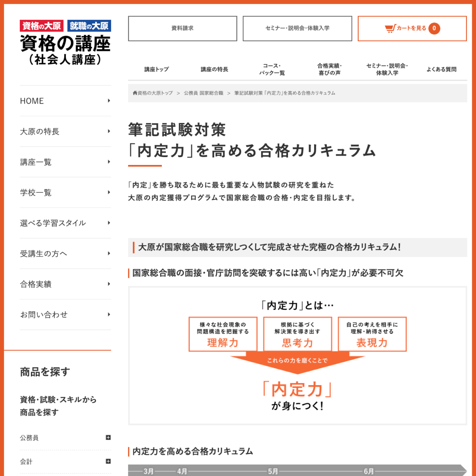Click the arrow next to HOME
This screenshot has height=476, width=476.
coord(109,101)
